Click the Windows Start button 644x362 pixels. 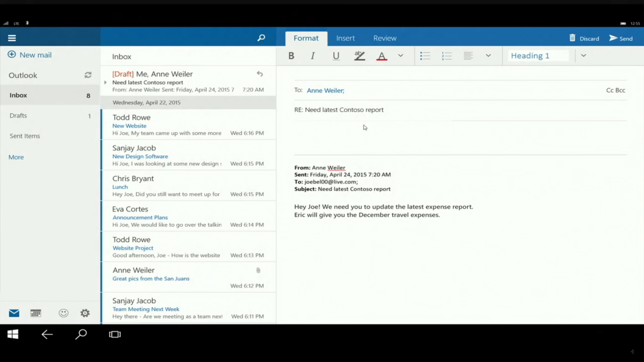13,334
